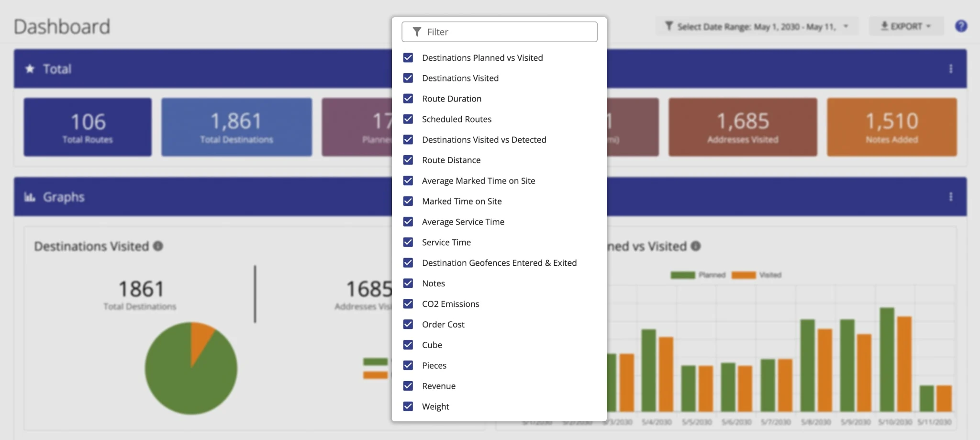Image resolution: width=980 pixels, height=440 pixels.
Task: Click the blue help question mark icon
Action: (x=961, y=26)
